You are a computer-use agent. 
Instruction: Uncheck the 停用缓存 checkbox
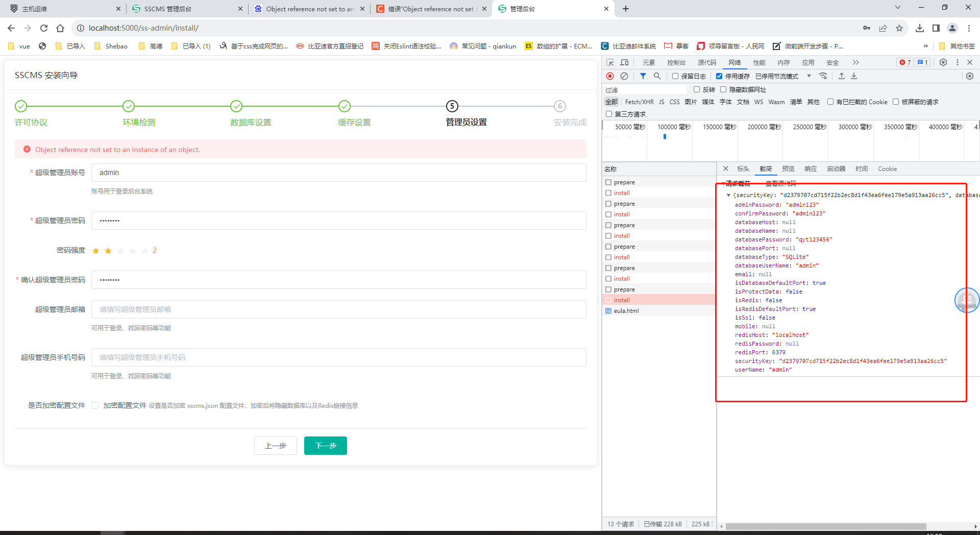coord(719,76)
